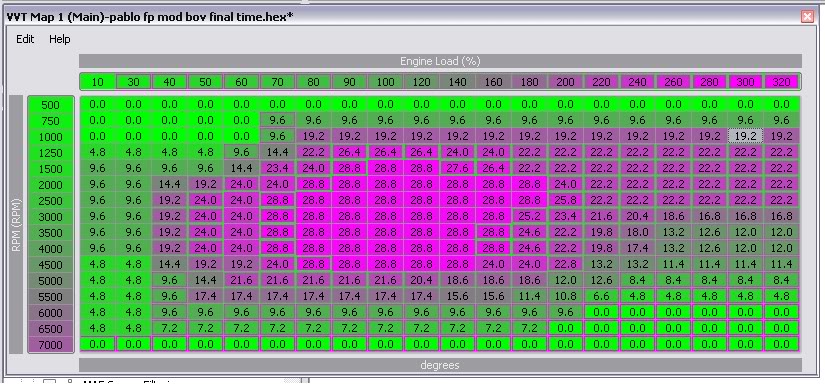Select the 0.0 cell at 500 RPM, load 10
The height and width of the screenshot is (384, 825).
pos(97,104)
